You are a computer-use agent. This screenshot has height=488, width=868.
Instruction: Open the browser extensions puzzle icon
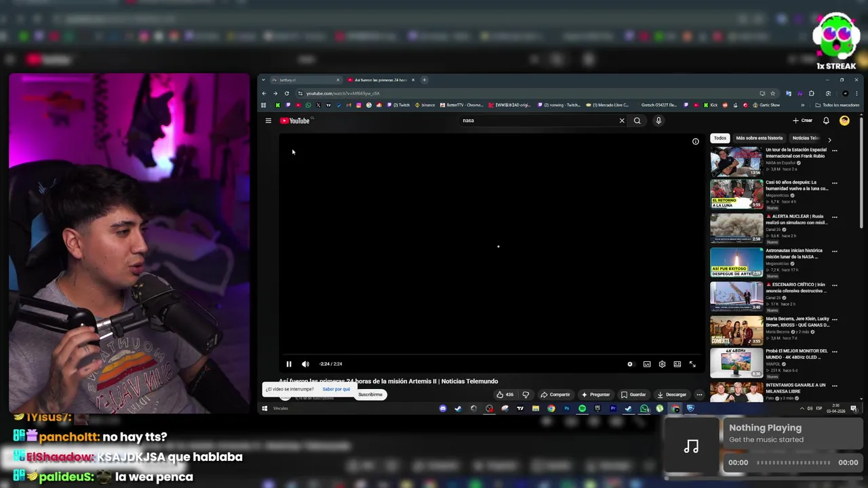click(811, 94)
